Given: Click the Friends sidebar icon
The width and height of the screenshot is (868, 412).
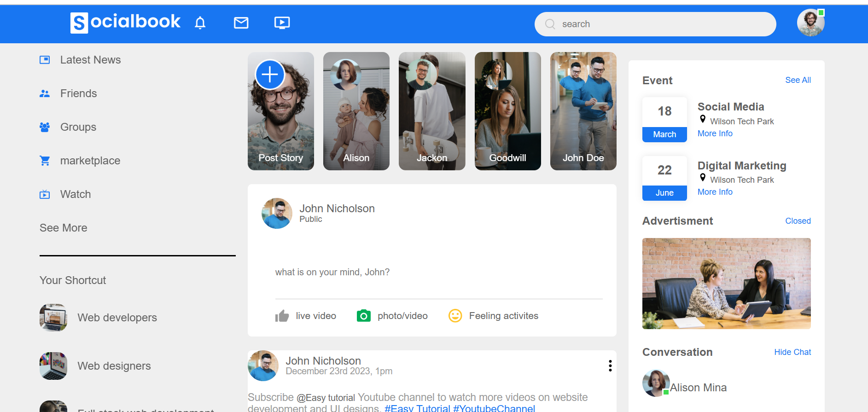Looking at the screenshot, I should point(45,93).
